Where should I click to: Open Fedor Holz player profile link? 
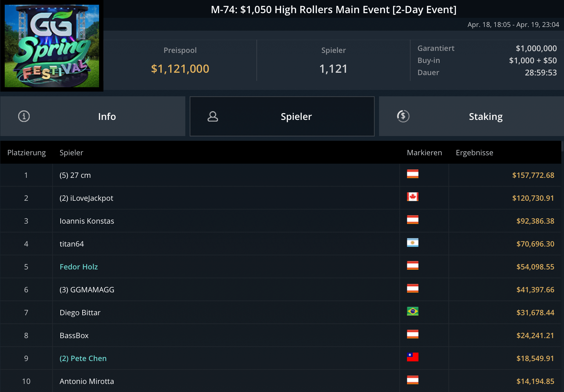79,267
